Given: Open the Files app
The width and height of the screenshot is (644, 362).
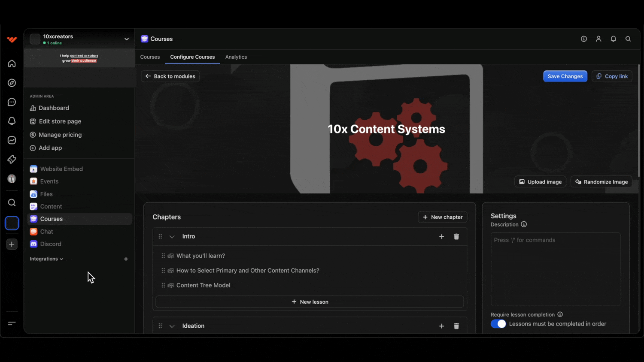Looking at the screenshot, I should click(79, 194).
